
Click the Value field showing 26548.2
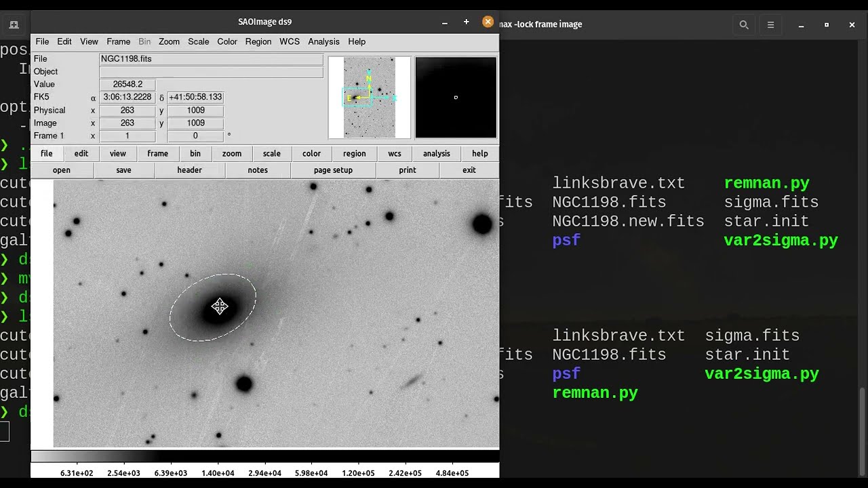tap(127, 85)
